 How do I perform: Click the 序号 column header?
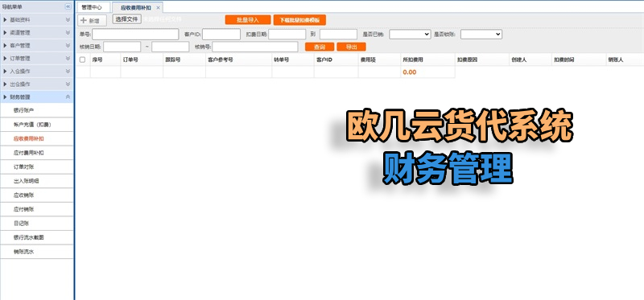105,60
